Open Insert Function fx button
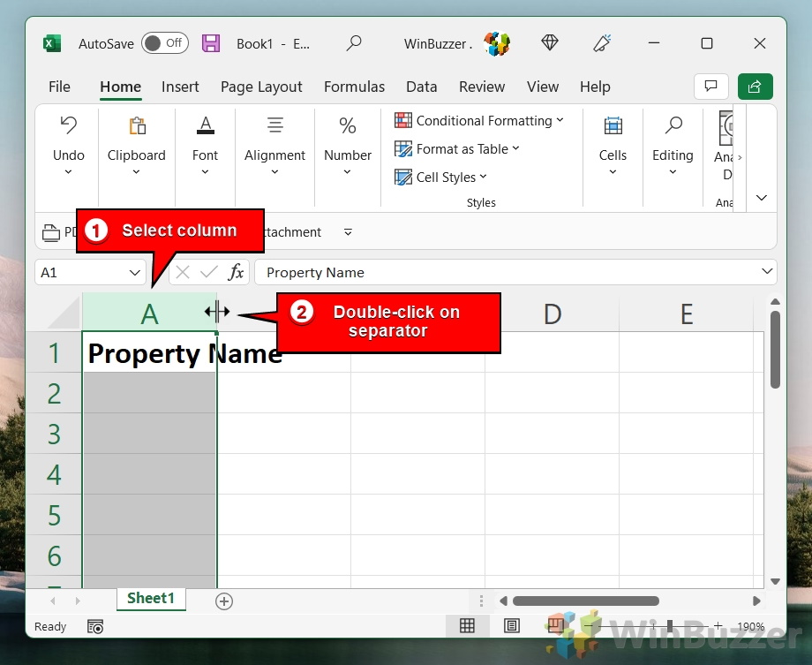812x665 pixels. [236, 272]
